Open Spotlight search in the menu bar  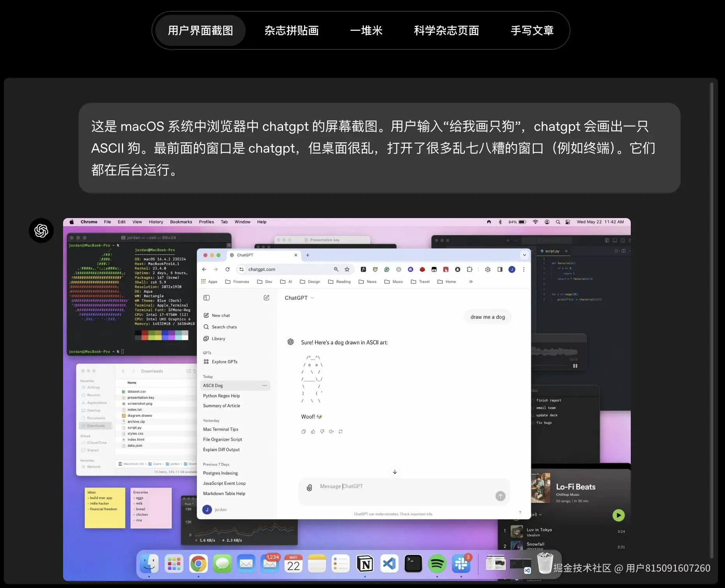pos(558,222)
